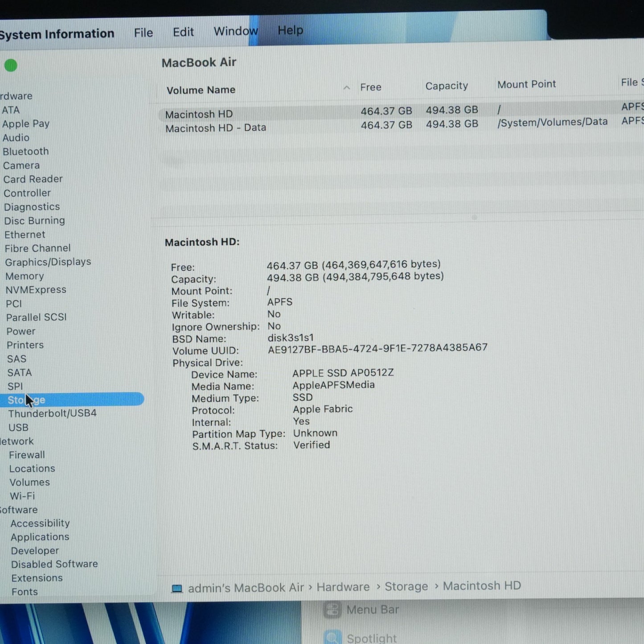Toggle the sort arrow on the Volume Name column
This screenshot has width=644, height=644.
tap(347, 88)
